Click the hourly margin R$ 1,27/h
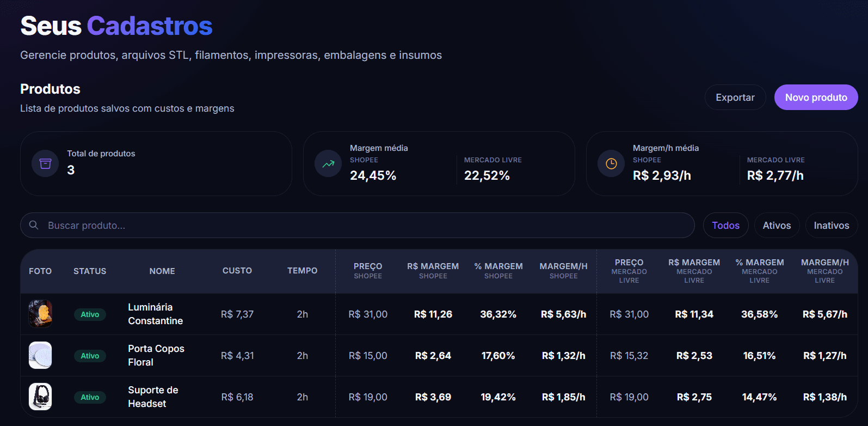Screen dimensions: 868x426 click(825, 356)
